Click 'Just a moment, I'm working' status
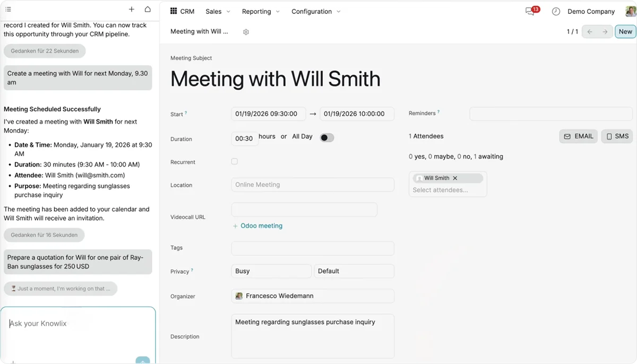Viewport: 637px width, 364px height. (61, 289)
